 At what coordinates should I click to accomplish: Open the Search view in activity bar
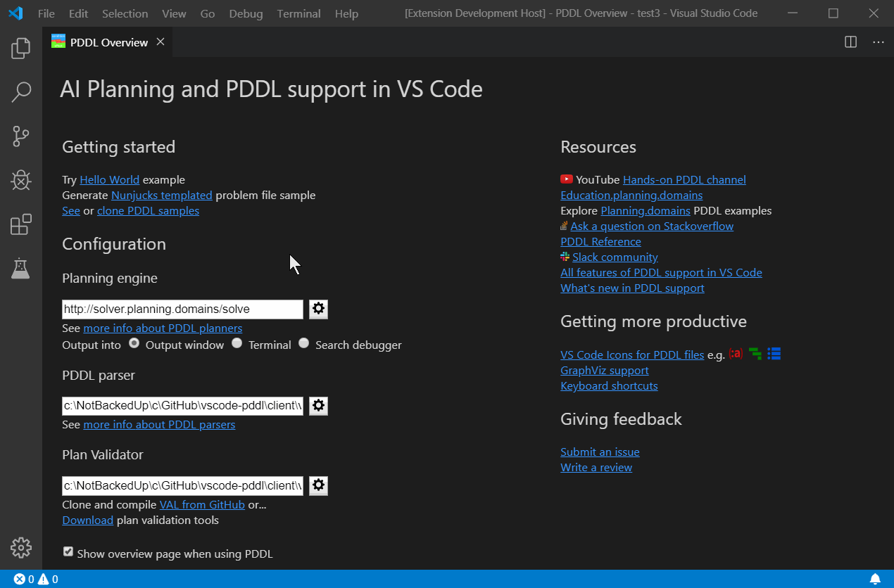[x=21, y=92]
